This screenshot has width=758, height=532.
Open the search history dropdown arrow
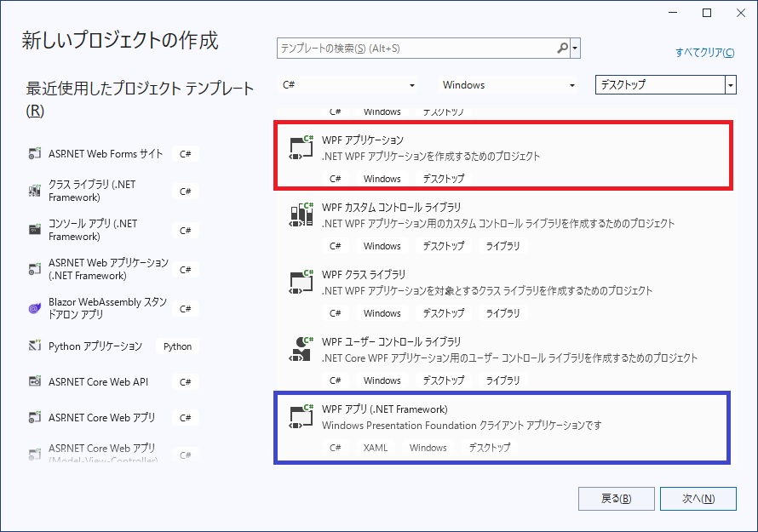(575, 49)
